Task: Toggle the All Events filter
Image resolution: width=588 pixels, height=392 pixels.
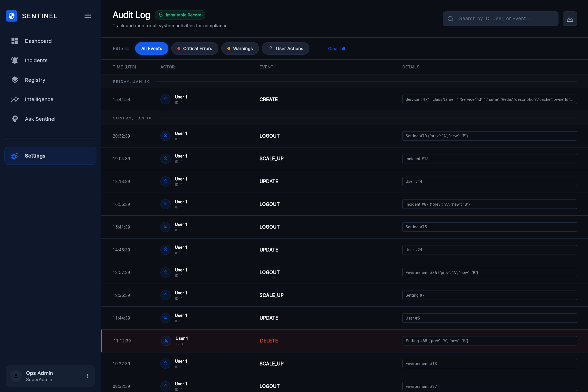Action: coord(151,48)
